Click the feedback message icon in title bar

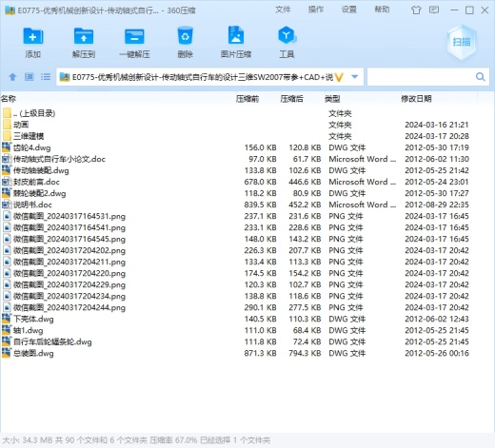(434, 10)
